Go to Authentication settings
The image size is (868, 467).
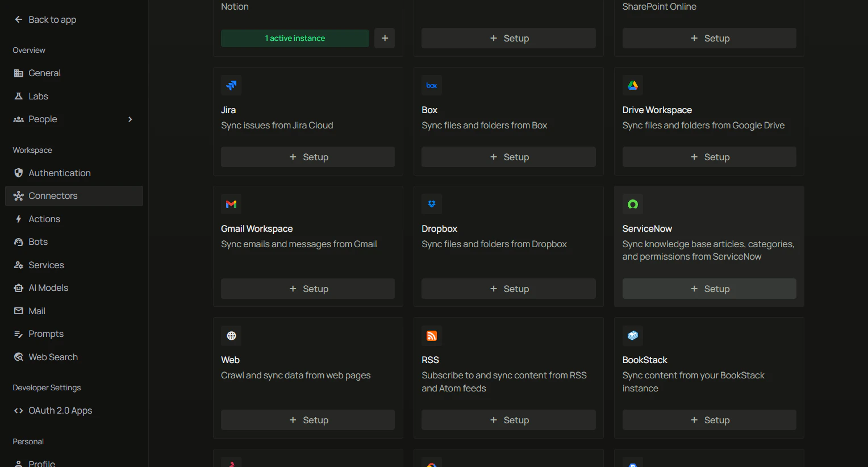click(x=74, y=173)
